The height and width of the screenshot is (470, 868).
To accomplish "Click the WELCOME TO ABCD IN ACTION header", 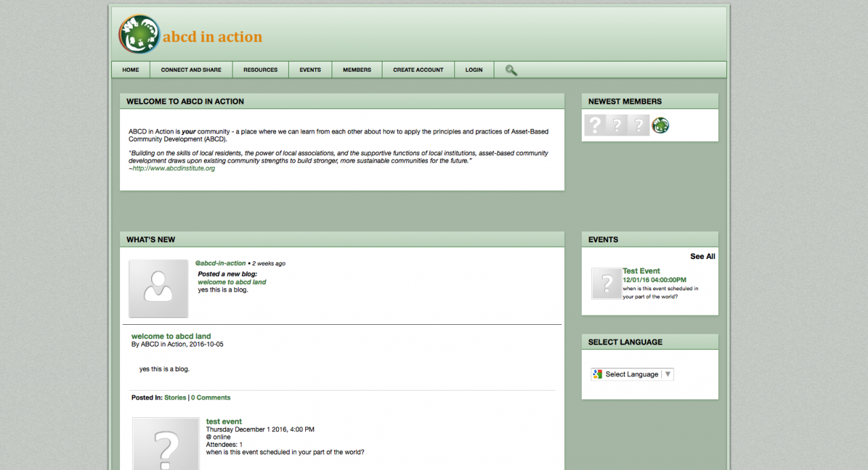I will click(342, 101).
